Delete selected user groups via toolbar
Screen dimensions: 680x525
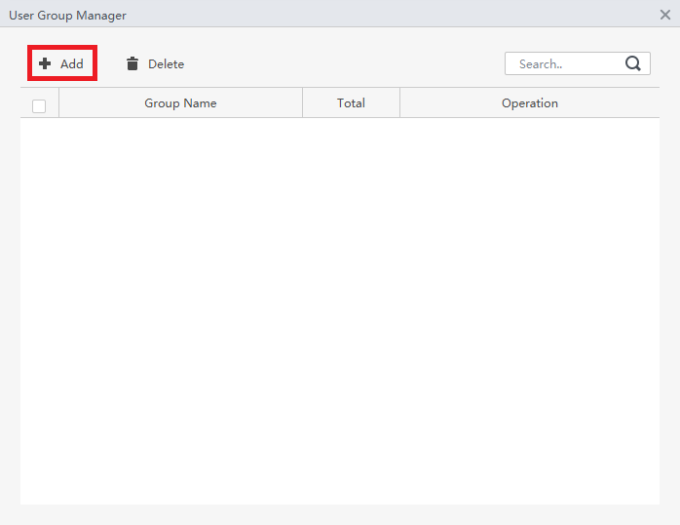point(155,64)
